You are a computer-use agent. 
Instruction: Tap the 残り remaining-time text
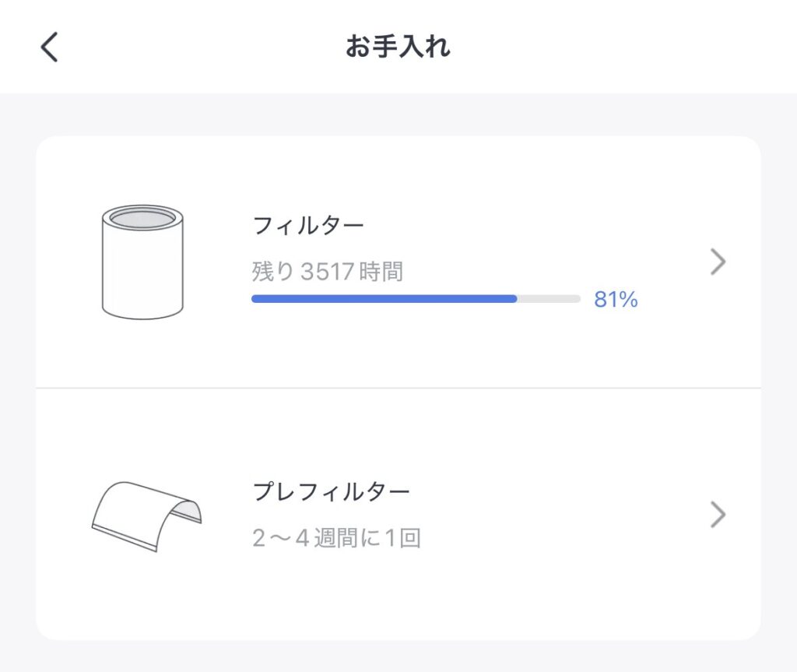(327, 272)
